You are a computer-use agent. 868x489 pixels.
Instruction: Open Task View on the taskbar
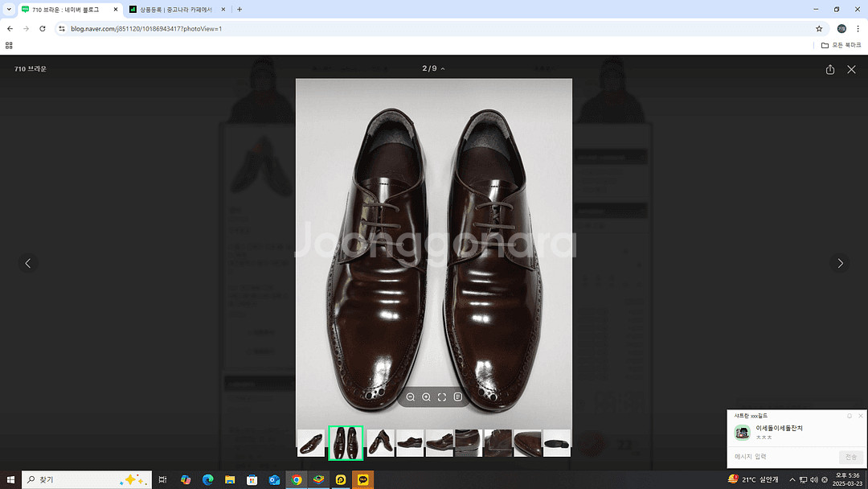[162, 479]
